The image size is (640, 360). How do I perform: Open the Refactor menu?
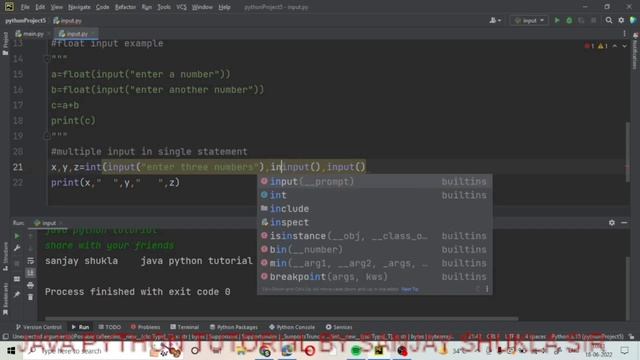tap(125, 7)
